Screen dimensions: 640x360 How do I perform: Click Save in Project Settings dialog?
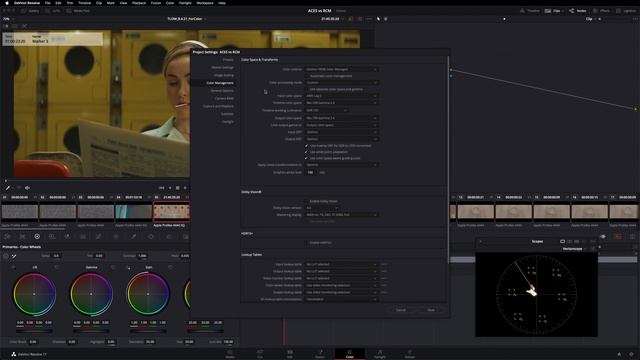[x=431, y=310]
